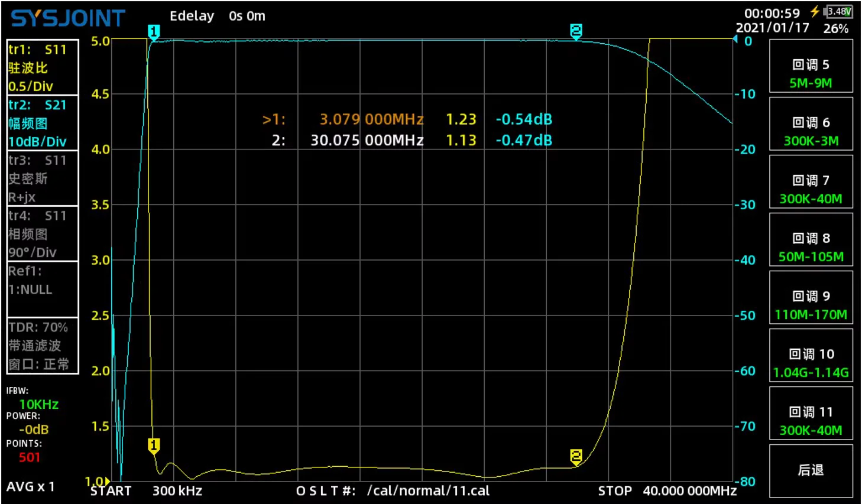Select cyan marker 2 on S21 trace
862x504 pixels.
click(576, 31)
